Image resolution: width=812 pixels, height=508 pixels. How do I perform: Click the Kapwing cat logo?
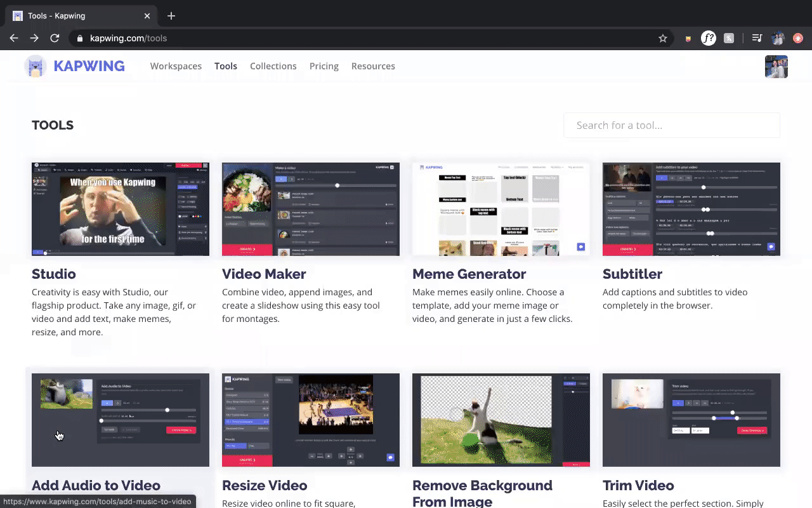coord(36,66)
